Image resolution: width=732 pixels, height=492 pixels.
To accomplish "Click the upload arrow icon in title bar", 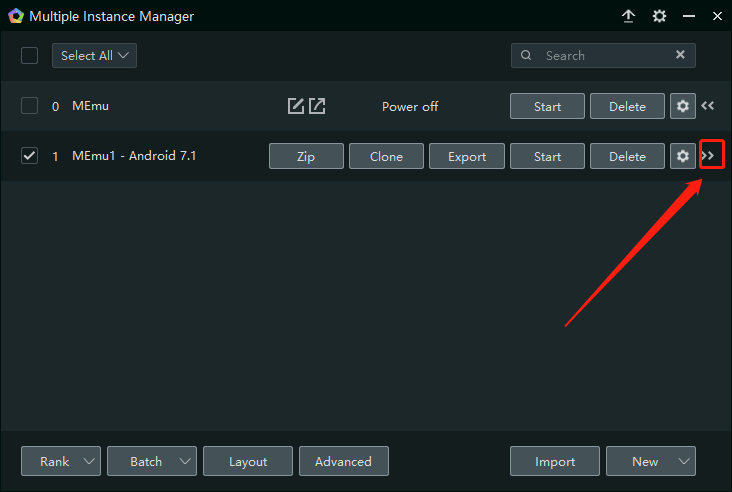I will [628, 16].
